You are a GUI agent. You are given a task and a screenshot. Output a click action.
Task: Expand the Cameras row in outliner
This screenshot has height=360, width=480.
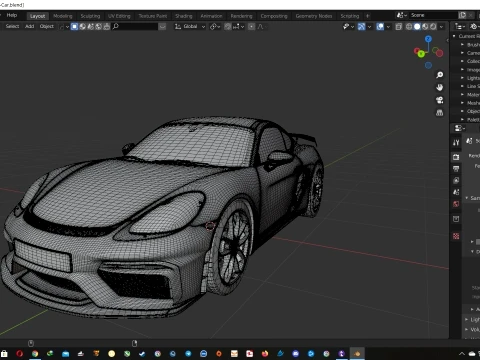462,53
